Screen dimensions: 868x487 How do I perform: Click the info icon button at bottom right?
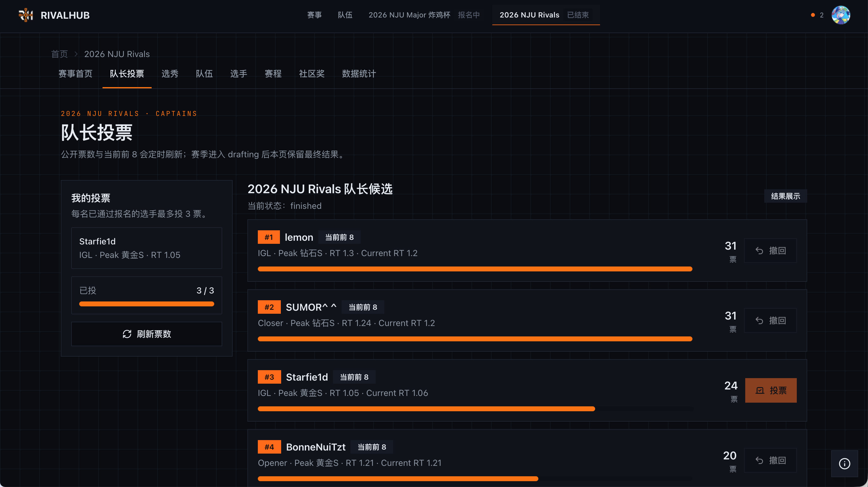(844, 463)
